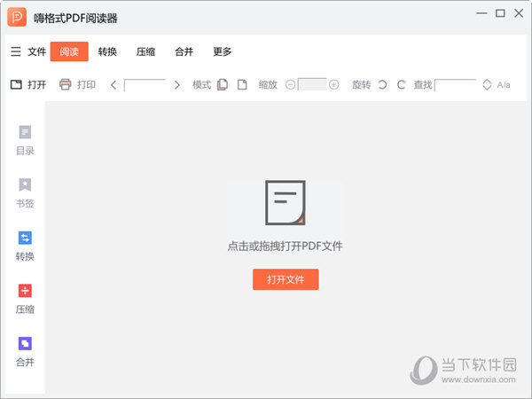
Task: Select the single-page view mode icon
Action: pos(242,84)
